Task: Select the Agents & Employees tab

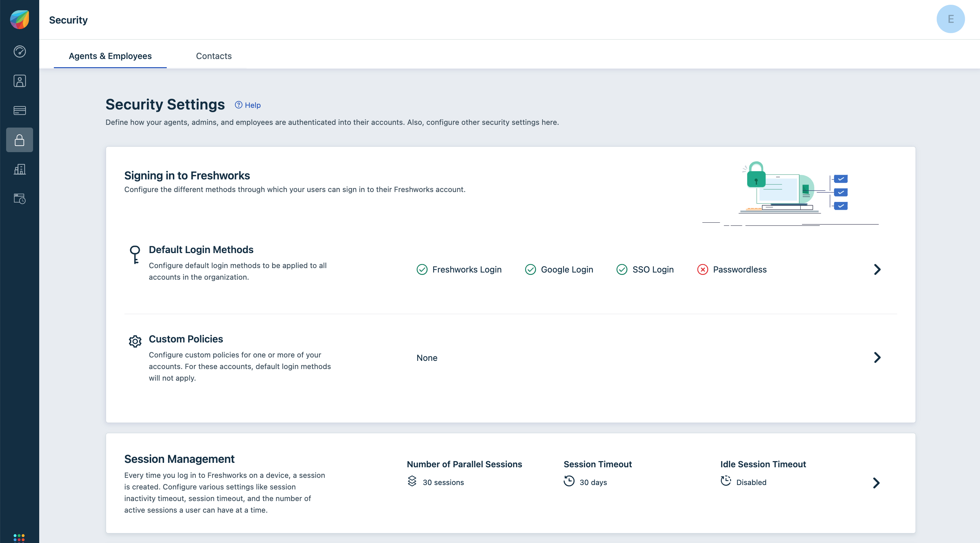Action: 110,56
